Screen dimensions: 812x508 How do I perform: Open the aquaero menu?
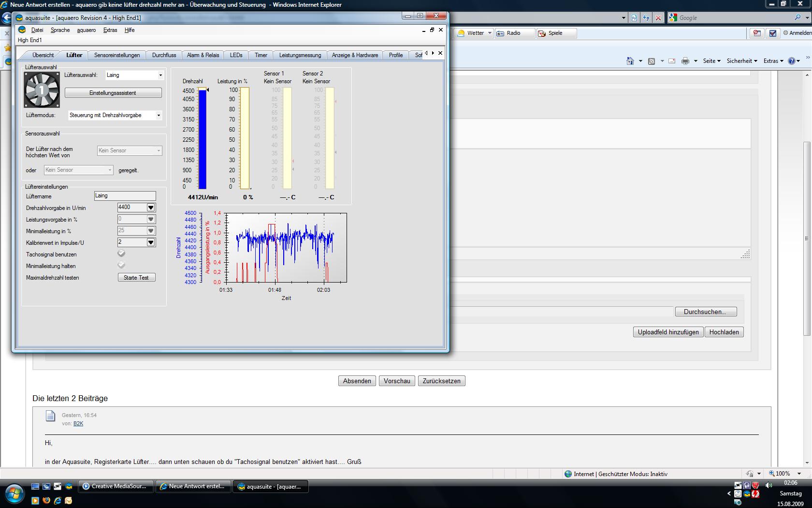[x=86, y=30]
